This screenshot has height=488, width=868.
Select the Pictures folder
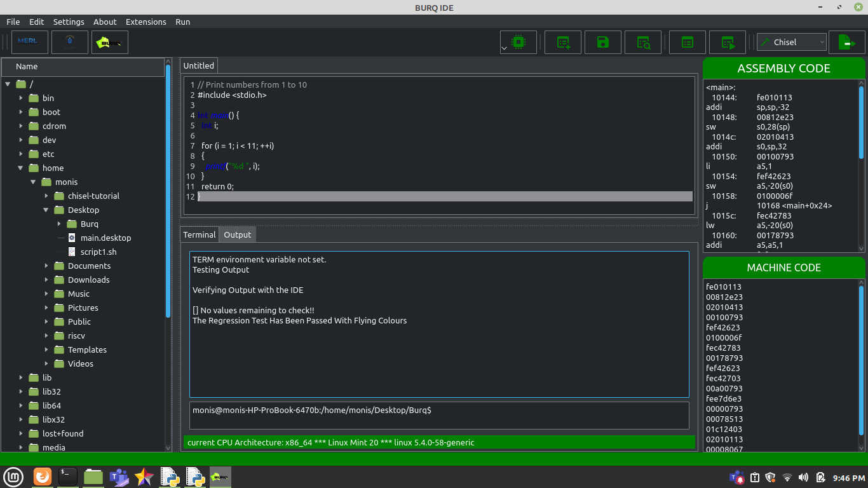click(83, 308)
